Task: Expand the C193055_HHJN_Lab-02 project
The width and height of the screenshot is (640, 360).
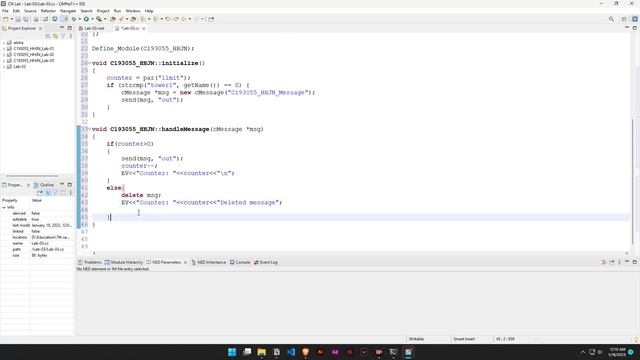Action: pyautogui.click(x=4, y=55)
